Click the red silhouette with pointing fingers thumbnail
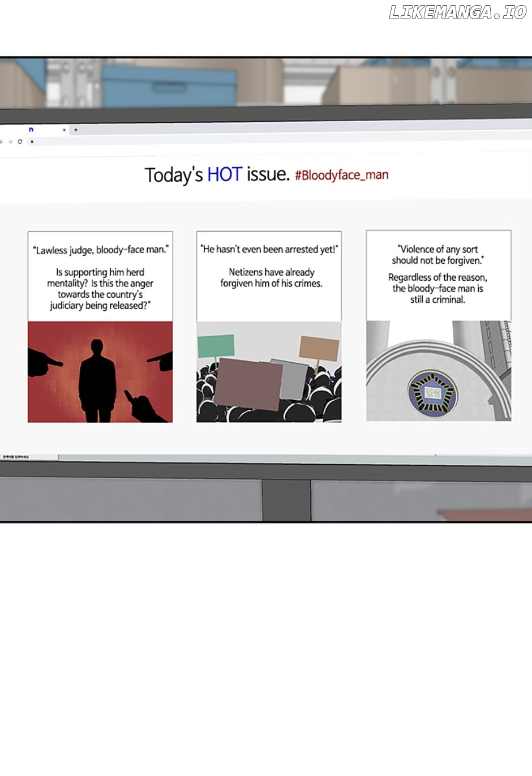The width and height of the screenshot is (532, 776). (x=100, y=372)
